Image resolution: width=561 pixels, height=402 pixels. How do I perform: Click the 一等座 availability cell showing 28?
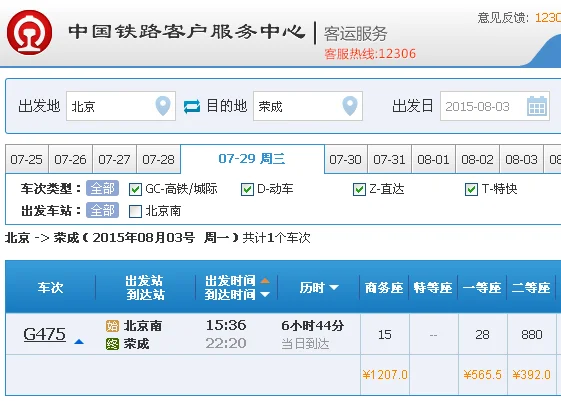(x=482, y=334)
